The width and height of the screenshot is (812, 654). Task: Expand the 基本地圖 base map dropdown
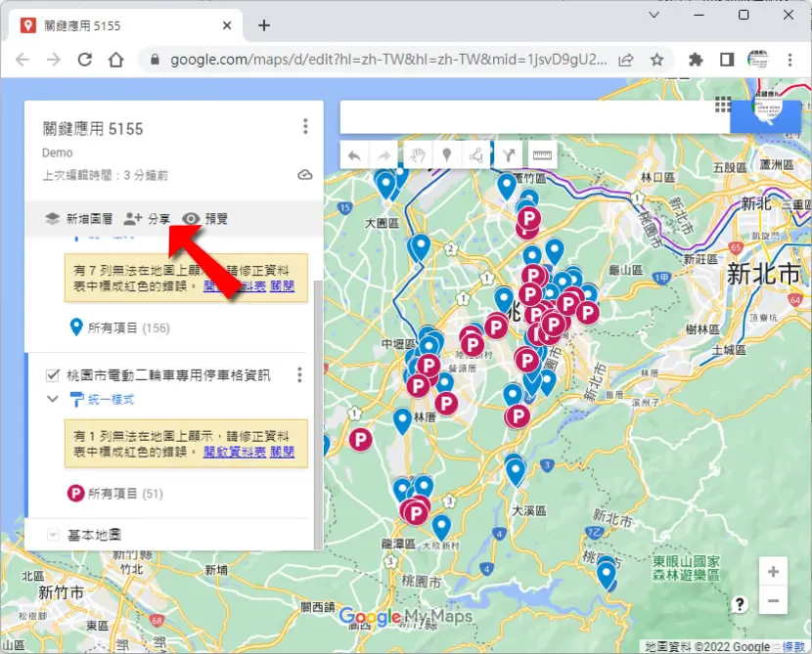click(53, 535)
